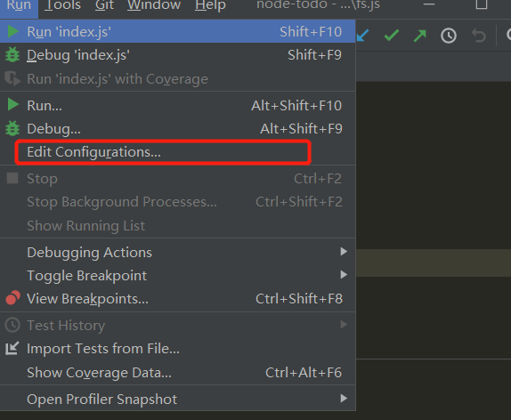Open the Tools menu in menu bar

(x=62, y=4)
